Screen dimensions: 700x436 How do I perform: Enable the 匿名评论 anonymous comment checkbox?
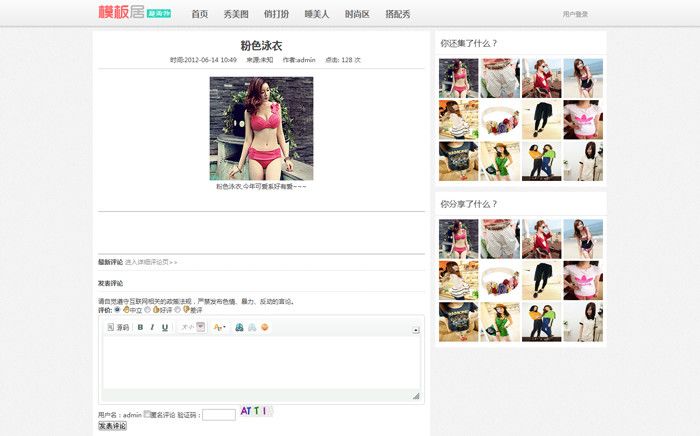(x=148, y=413)
